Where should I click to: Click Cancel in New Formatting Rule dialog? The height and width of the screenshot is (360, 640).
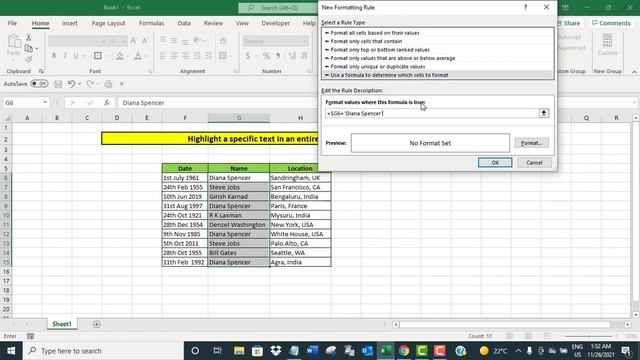click(534, 162)
